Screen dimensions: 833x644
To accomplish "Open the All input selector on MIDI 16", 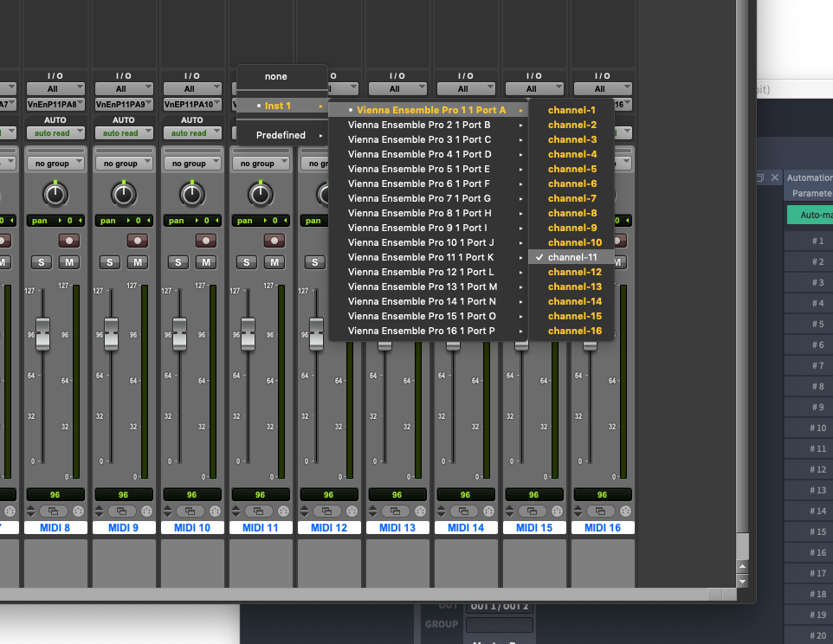I will [603, 88].
